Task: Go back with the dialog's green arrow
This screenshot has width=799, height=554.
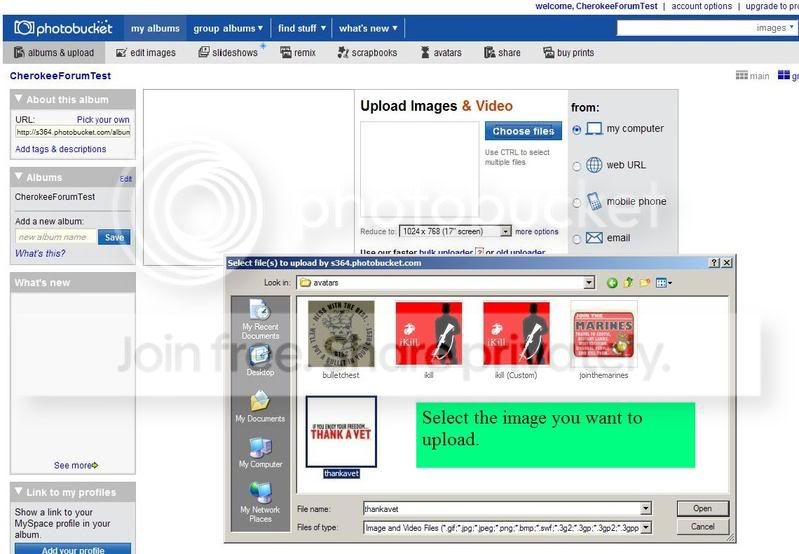Action: pyautogui.click(x=612, y=283)
